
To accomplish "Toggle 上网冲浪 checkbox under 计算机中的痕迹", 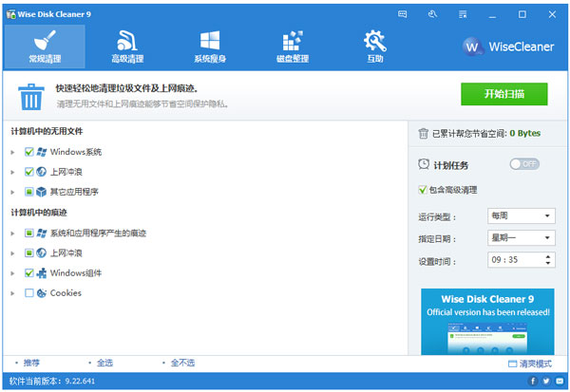I will pyautogui.click(x=29, y=252).
